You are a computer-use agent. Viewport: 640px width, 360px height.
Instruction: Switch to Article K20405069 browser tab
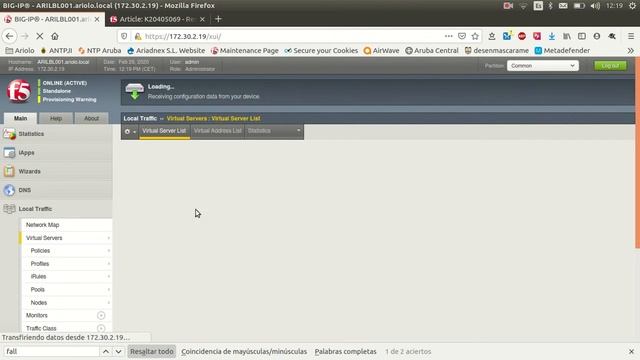tap(157, 19)
